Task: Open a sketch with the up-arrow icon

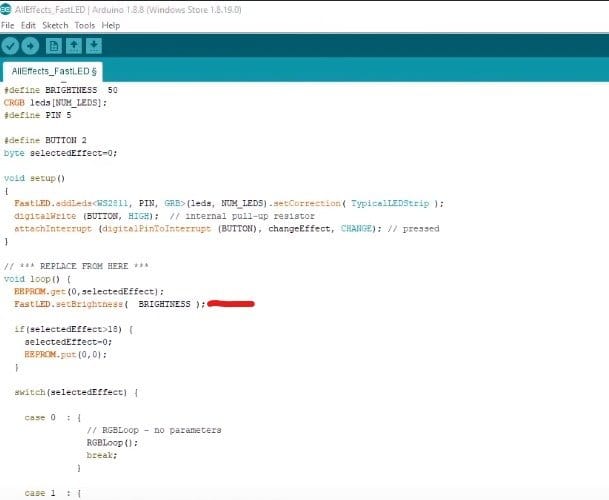Action: tap(74, 46)
